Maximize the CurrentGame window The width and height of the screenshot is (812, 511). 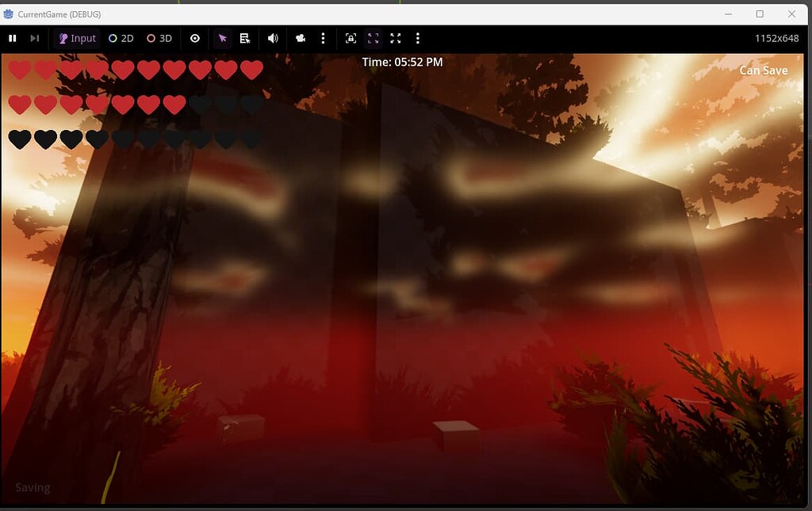[760, 14]
